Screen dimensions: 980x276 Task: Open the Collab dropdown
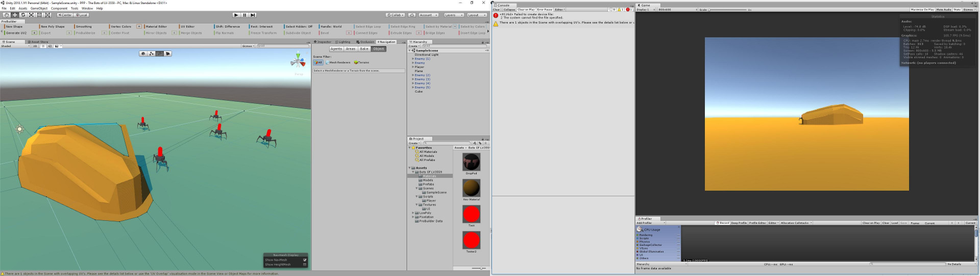tap(396, 15)
